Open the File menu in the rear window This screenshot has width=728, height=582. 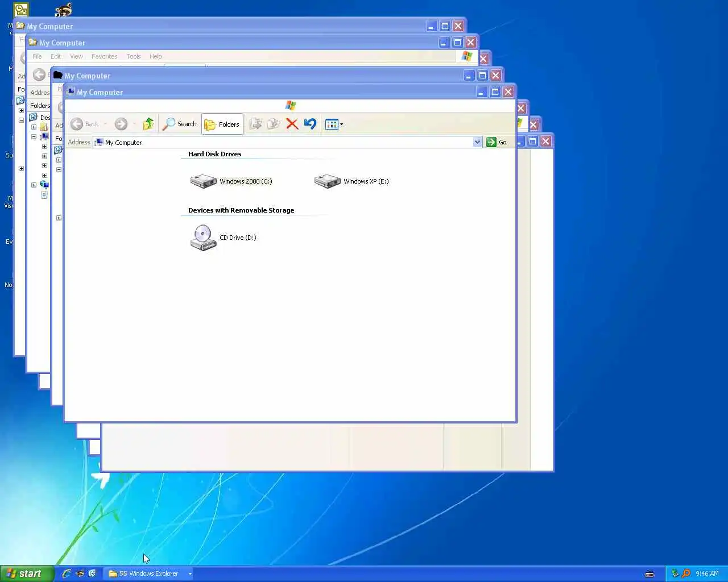(37, 56)
